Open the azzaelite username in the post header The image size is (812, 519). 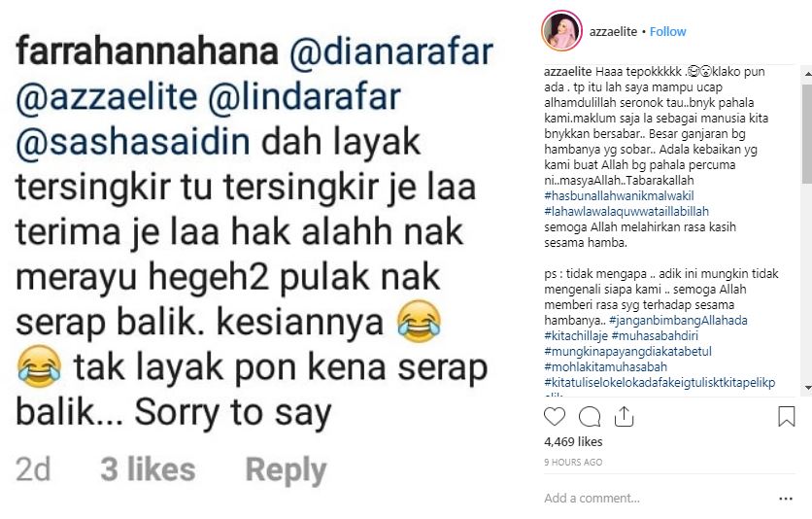613,32
